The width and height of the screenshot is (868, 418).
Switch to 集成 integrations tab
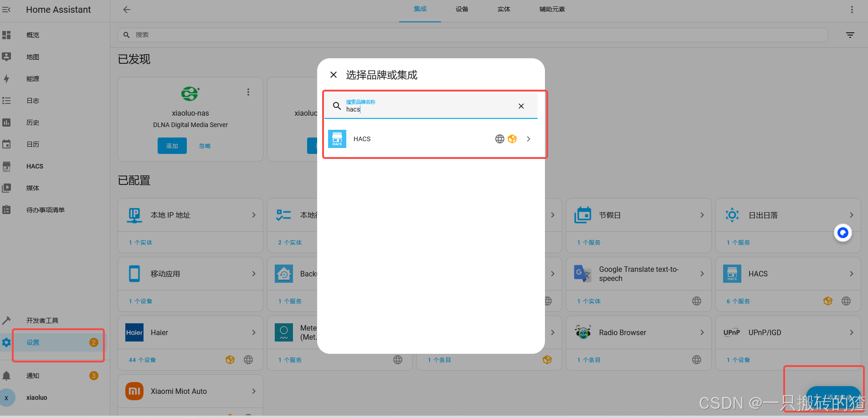(420, 9)
